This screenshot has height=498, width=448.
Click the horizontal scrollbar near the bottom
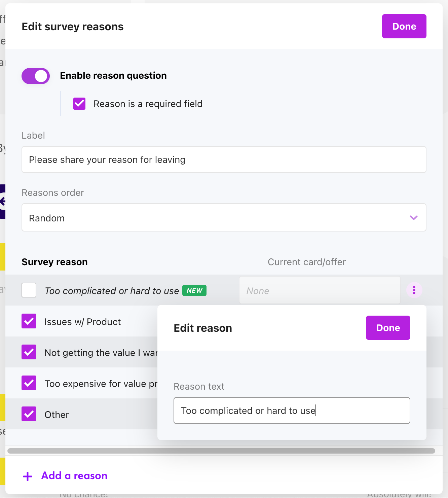222,451
